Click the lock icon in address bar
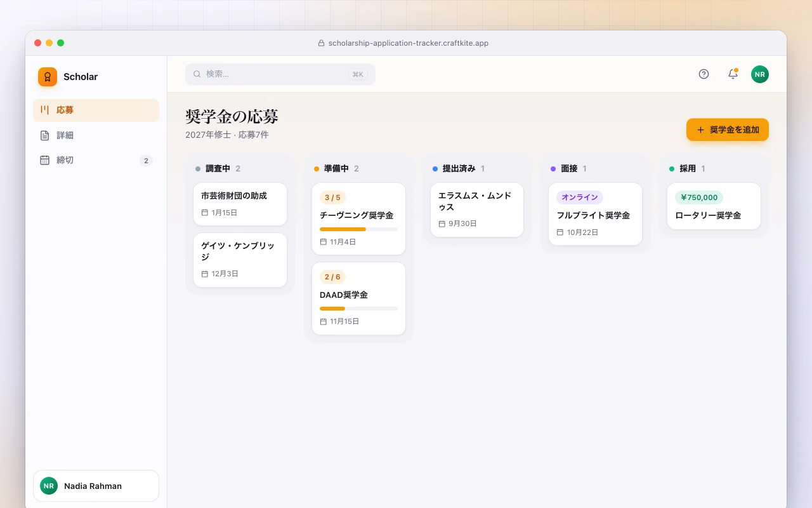 click(x=321, y=43)
